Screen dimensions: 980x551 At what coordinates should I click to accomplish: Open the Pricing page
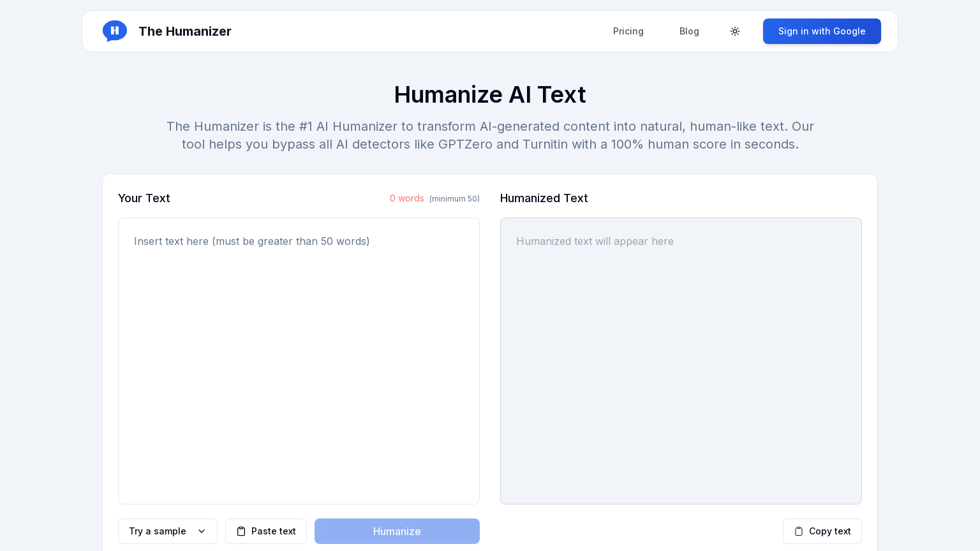click(628, 31)
